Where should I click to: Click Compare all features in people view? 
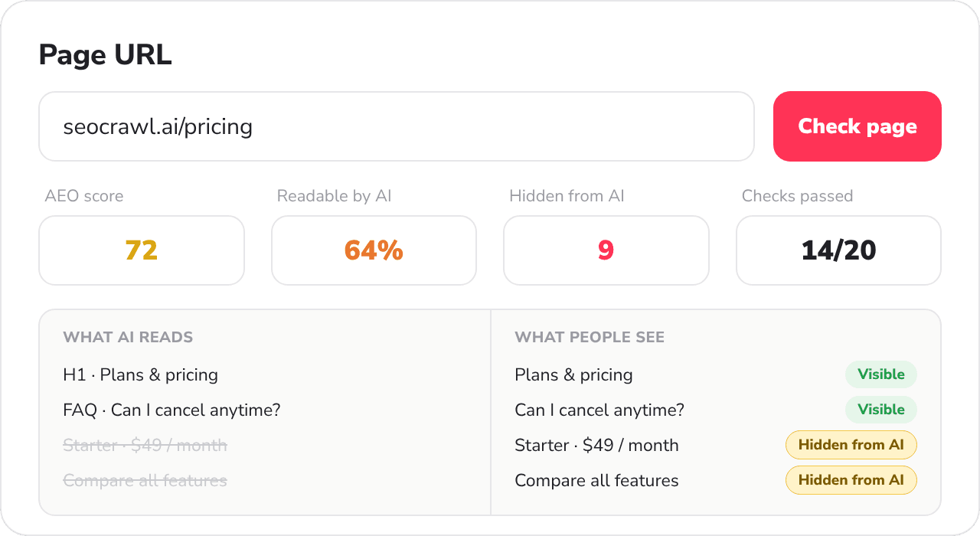point(596,481)
